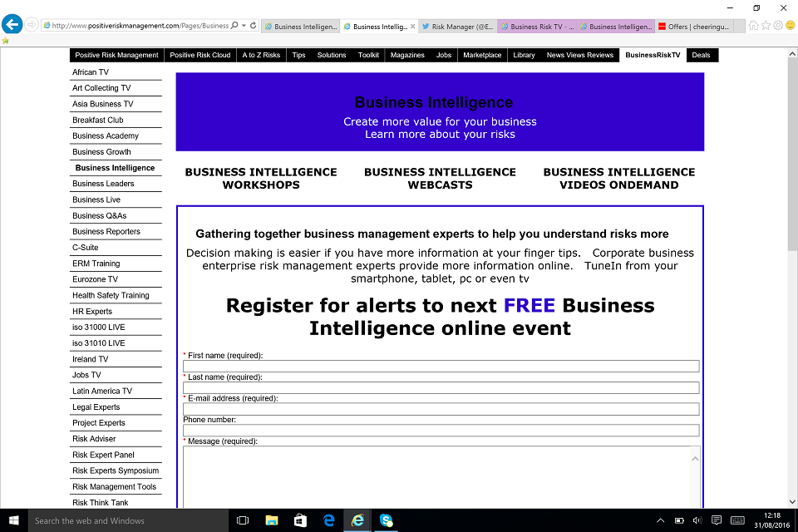
Task: Open the browser Tools gear icon
Action: click(778, 26)
